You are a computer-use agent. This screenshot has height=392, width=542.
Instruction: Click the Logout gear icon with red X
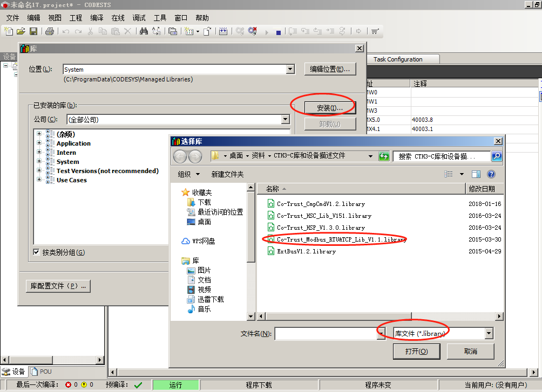pos(253,31)
